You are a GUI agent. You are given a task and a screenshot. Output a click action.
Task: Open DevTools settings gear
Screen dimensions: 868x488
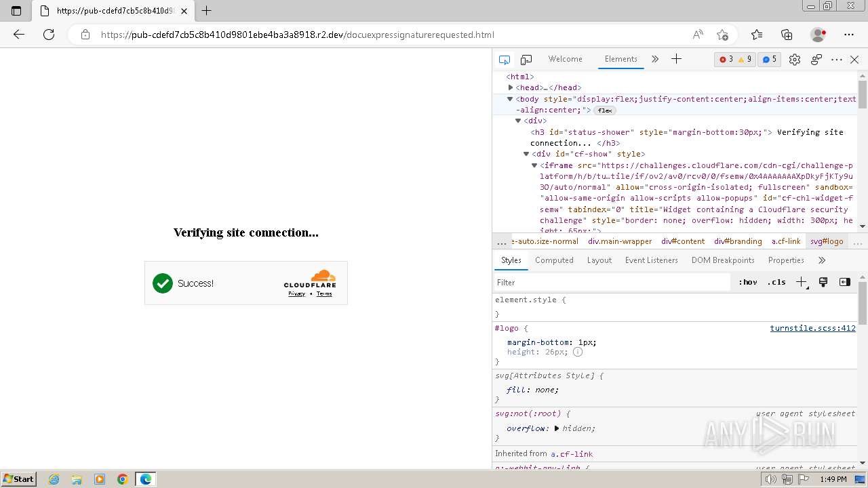pos(795,60)
